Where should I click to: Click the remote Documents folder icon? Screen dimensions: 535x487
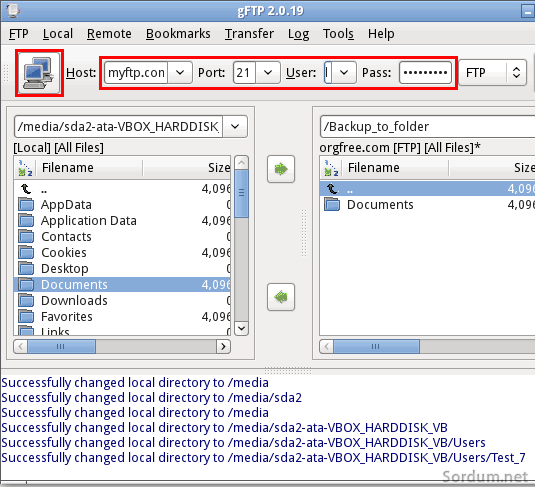[x=332, y=204]
